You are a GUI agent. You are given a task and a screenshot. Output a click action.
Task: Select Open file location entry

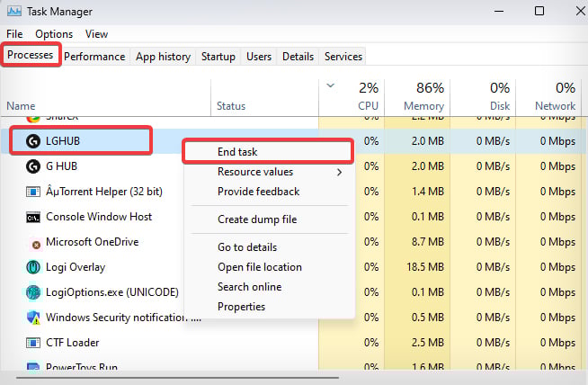(x=260, y=267)
